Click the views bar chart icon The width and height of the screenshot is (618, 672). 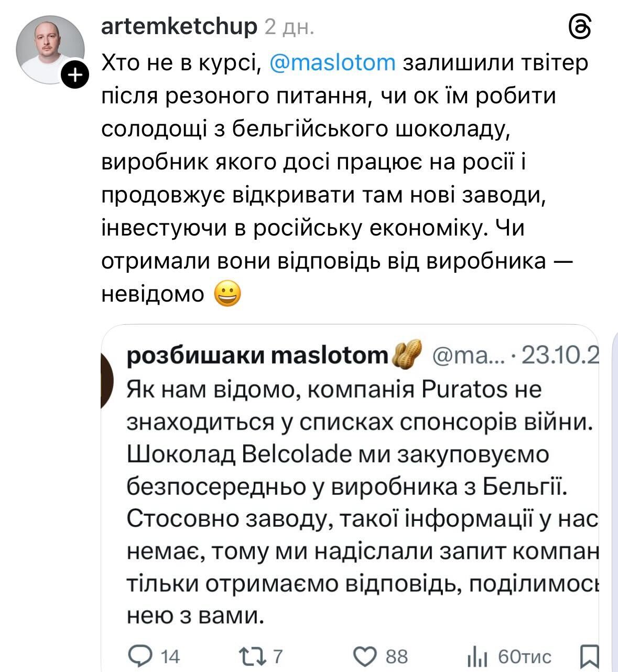(x=477, y=657)
